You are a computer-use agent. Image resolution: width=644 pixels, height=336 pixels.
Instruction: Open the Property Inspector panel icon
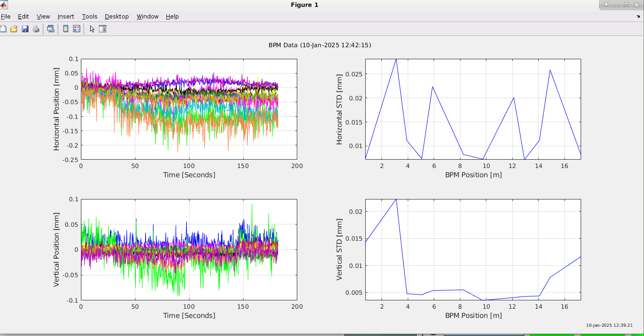click(x=103, y=29)
